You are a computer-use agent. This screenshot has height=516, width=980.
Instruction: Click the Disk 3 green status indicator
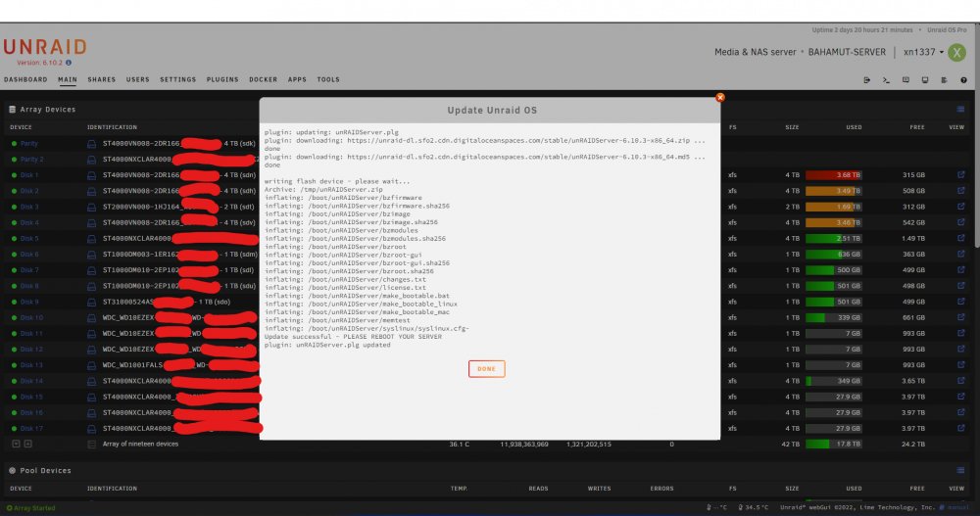[14, 207]
